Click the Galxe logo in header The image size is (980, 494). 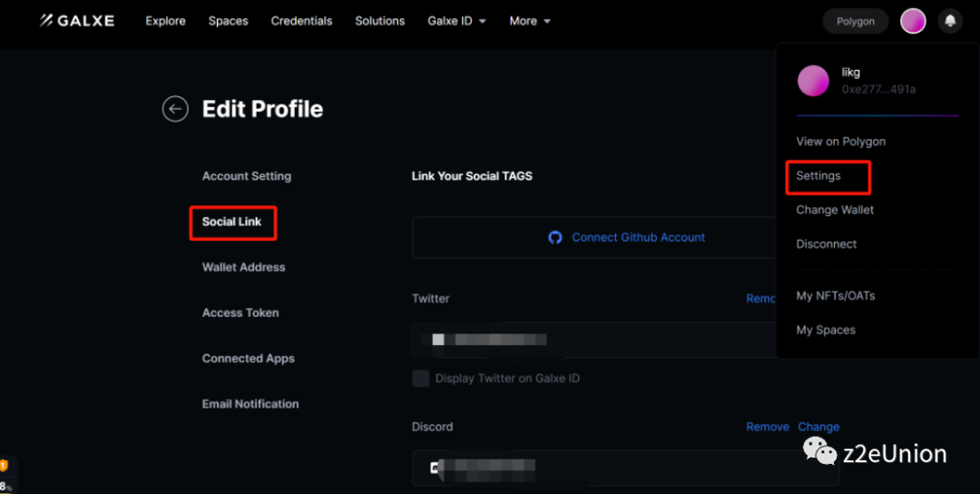coord(77,21)
